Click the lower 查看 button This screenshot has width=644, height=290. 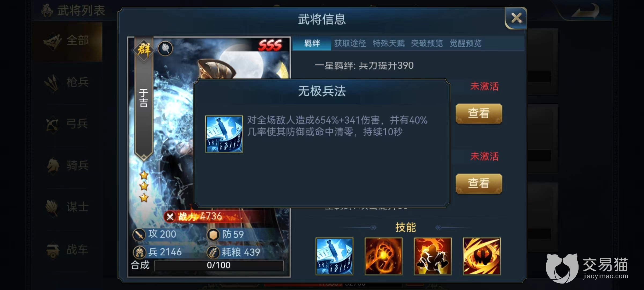479,184
